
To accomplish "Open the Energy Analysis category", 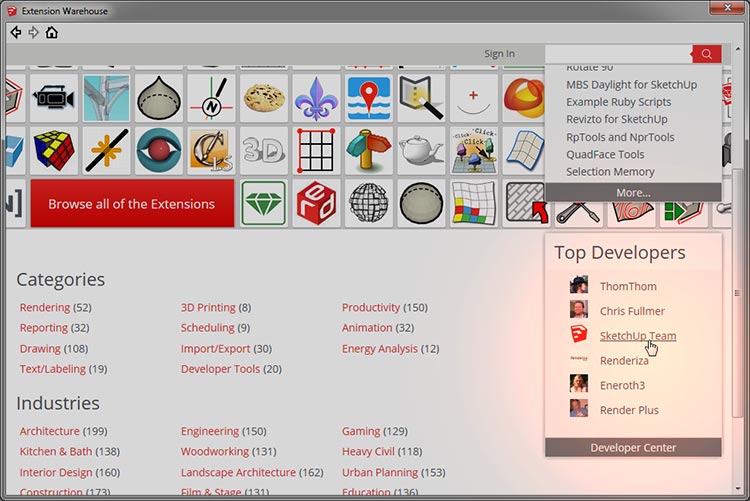I will (380, 348).
